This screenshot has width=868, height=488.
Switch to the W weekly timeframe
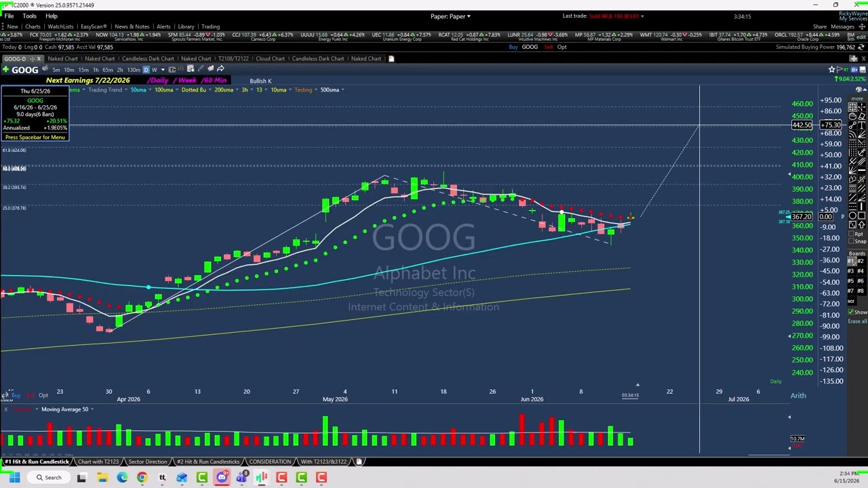[155, 69]
